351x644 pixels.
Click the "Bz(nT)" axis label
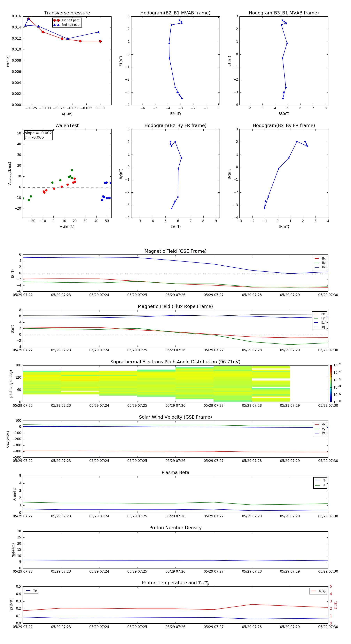point(175,227)
